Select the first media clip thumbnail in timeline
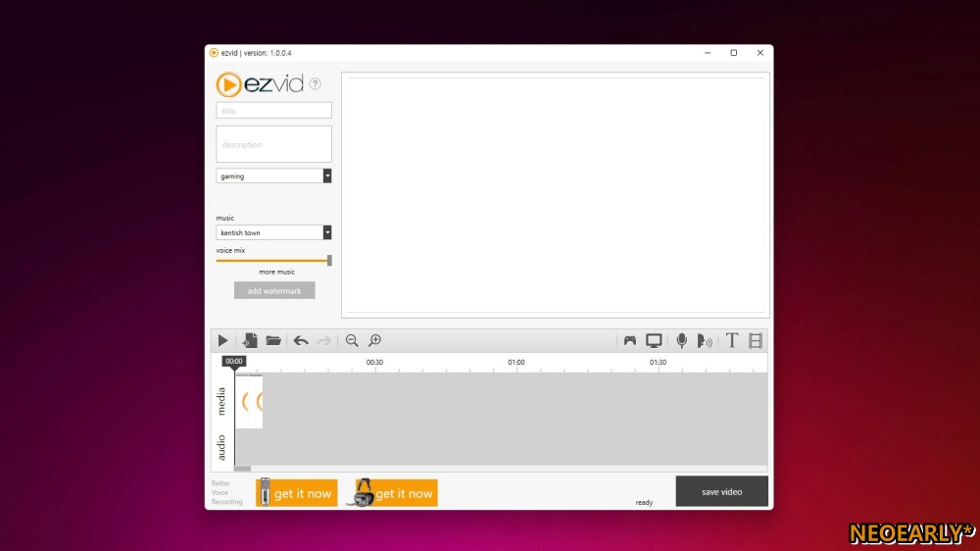Viewport: 980px width, 551px height. click(242, 401)
